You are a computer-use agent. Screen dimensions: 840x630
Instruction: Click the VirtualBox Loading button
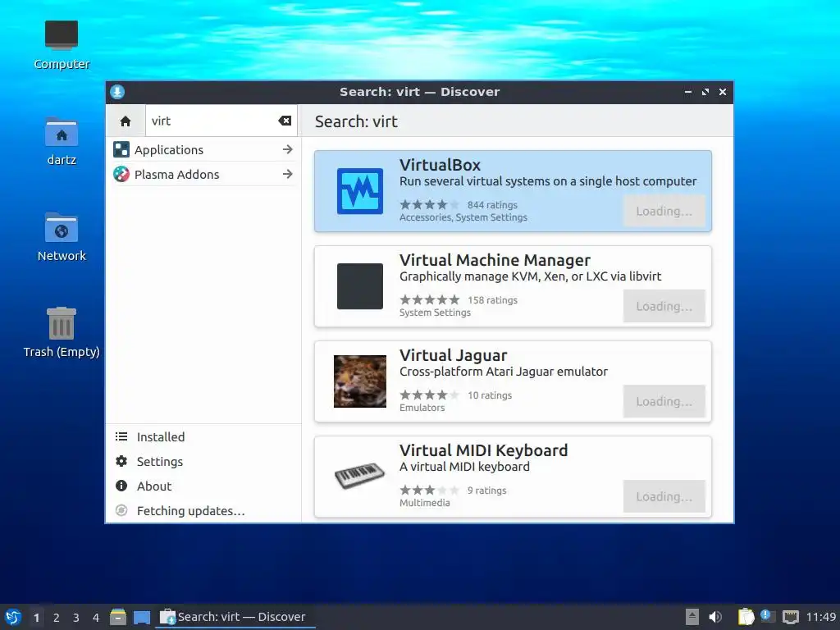tap(664, 211)
